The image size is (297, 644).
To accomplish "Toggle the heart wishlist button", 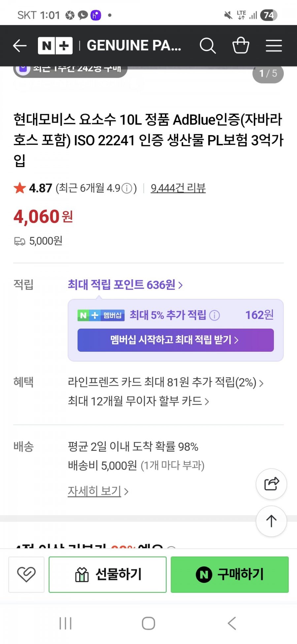I will 26,574.
